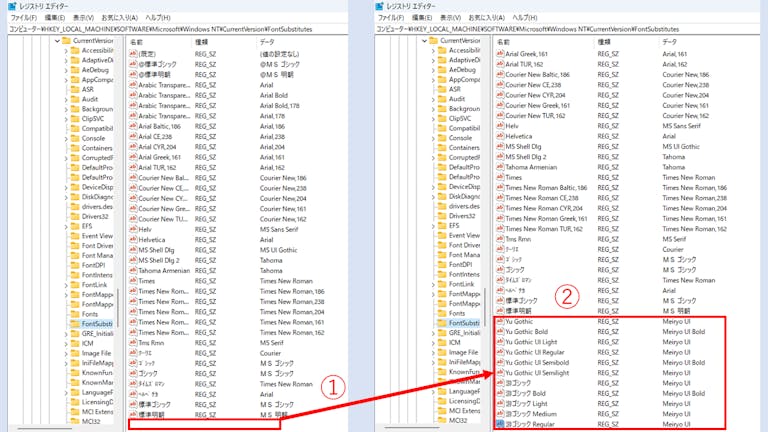Click the Fonts folder icon in left tree
This screenshot has height=432, width=768.
click(75, 314)
